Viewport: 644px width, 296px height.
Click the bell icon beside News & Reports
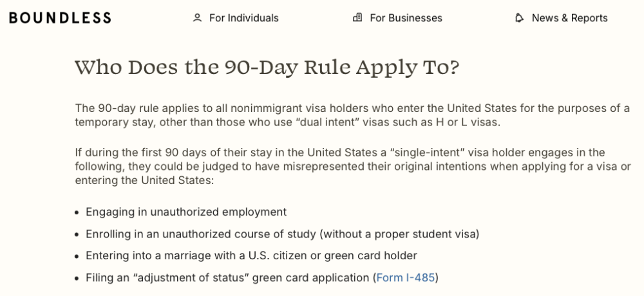point(520,17)
